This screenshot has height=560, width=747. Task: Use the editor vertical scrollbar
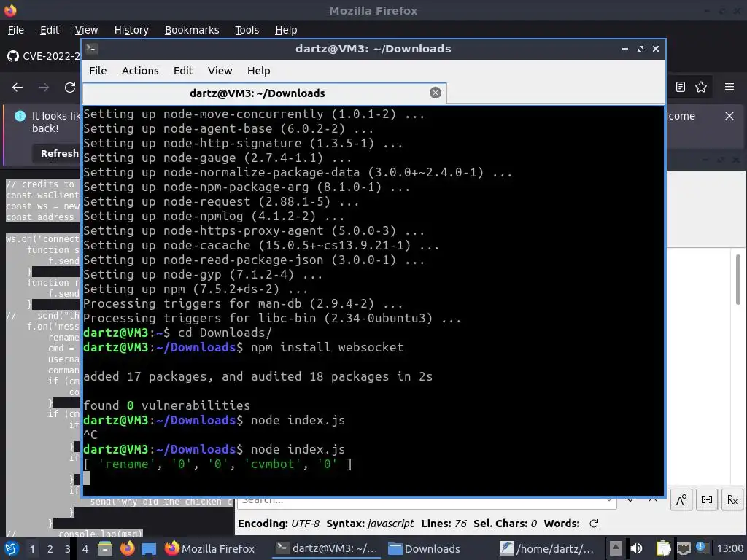click(738, 279)
